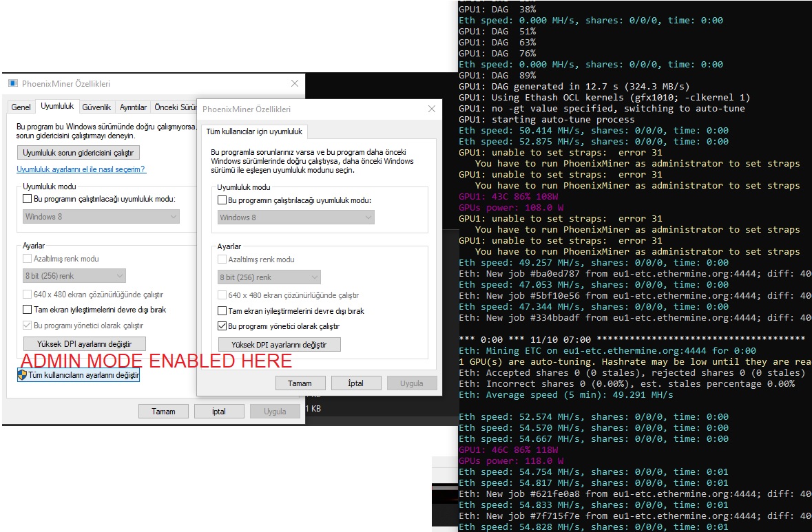
Task: Select 'Tüm kullanıcılar için uyumluluk' tab
Action: point(254,131)
